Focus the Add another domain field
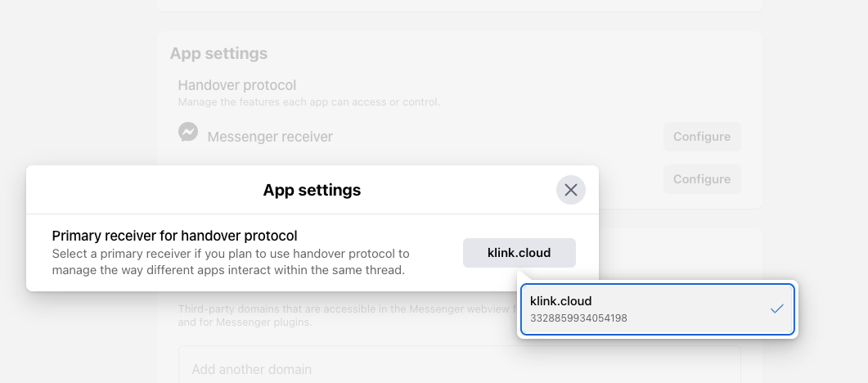 (459, 369)
